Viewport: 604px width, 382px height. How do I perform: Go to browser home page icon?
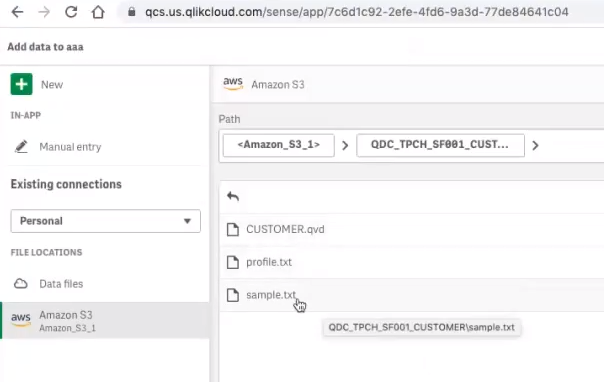click(98, 12)
